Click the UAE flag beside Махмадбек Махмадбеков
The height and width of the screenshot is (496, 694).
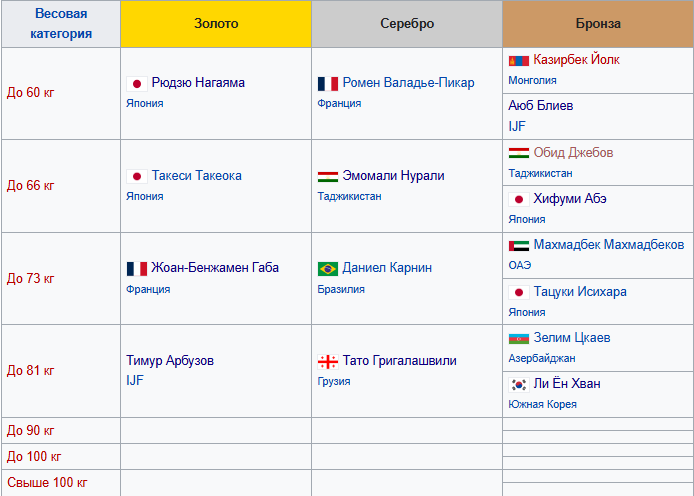coord(519,245)
